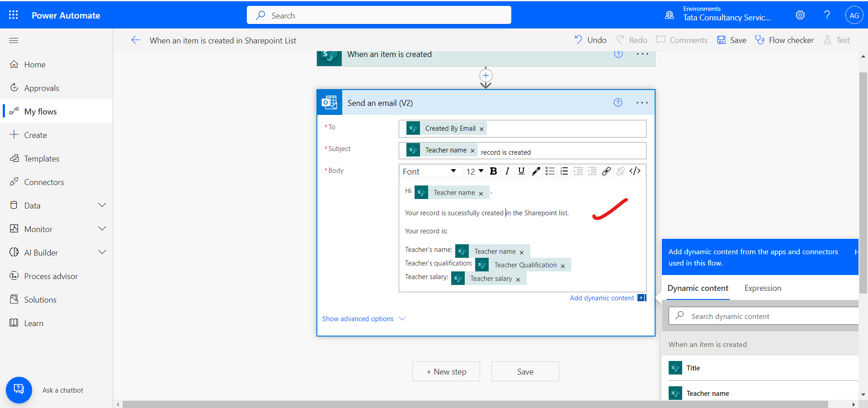868x408 pixels.
Task: Switch to HTML code view
Action: point(635,171)
